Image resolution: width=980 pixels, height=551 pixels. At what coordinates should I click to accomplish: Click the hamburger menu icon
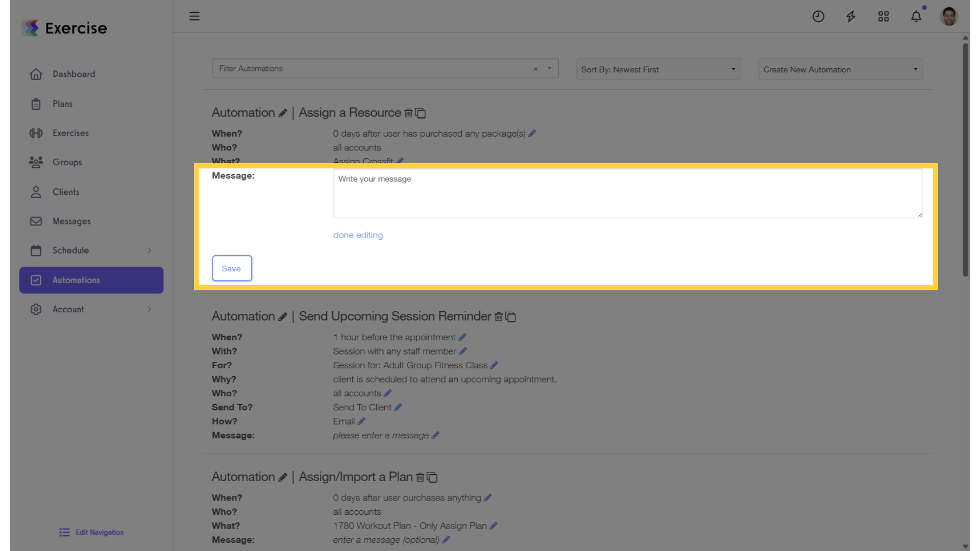click(x=194, y=16)
